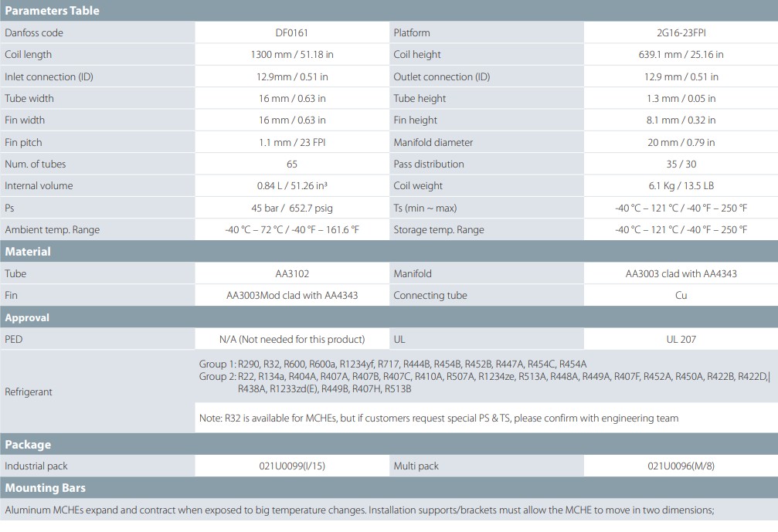Select the Manifold value AA3003 clad with AA4343
This screenshot has width=778, height=532.
681,273
